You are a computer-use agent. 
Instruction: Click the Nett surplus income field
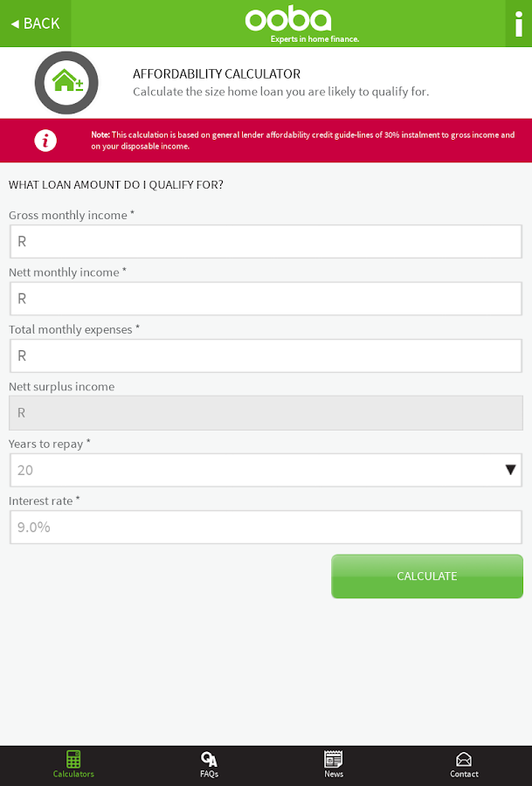[266, 412]
